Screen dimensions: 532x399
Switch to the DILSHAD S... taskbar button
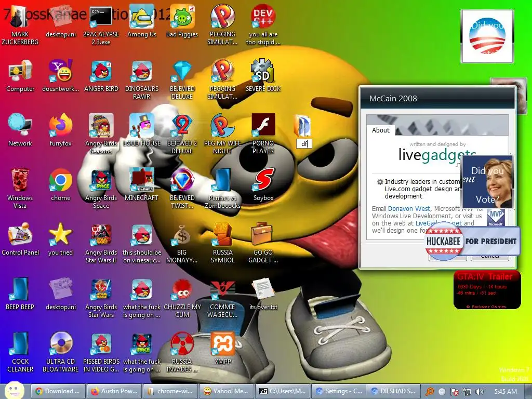[394, 391]
